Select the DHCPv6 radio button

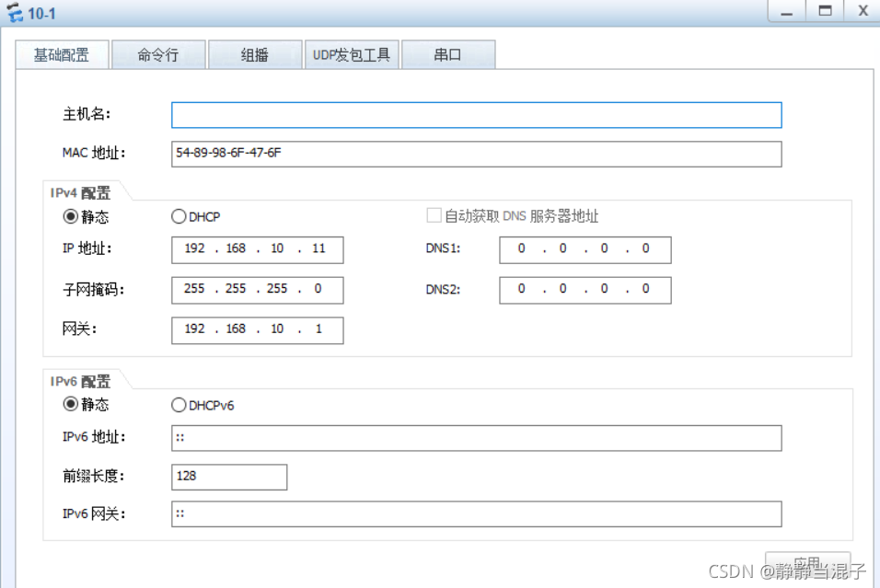tap(179, 405)
